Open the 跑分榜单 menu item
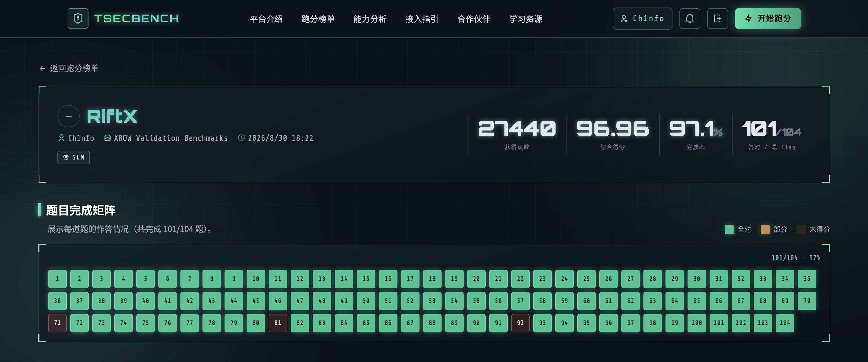The height and width of the screenshot is (362, 868). (318, 19)
